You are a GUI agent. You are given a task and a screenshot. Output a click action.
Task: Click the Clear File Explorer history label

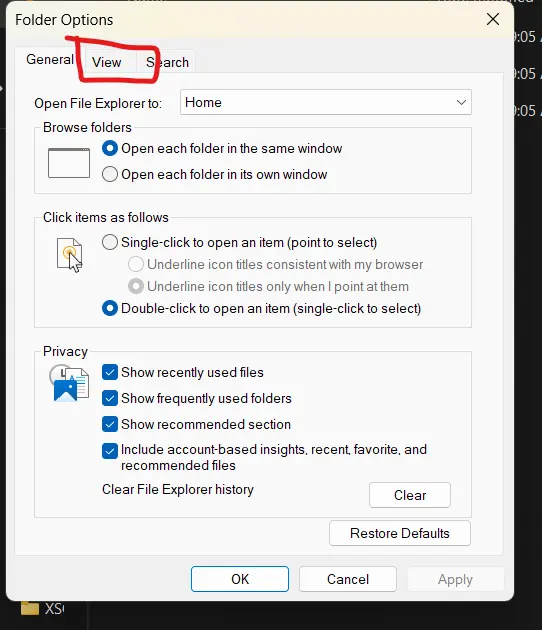178,489
